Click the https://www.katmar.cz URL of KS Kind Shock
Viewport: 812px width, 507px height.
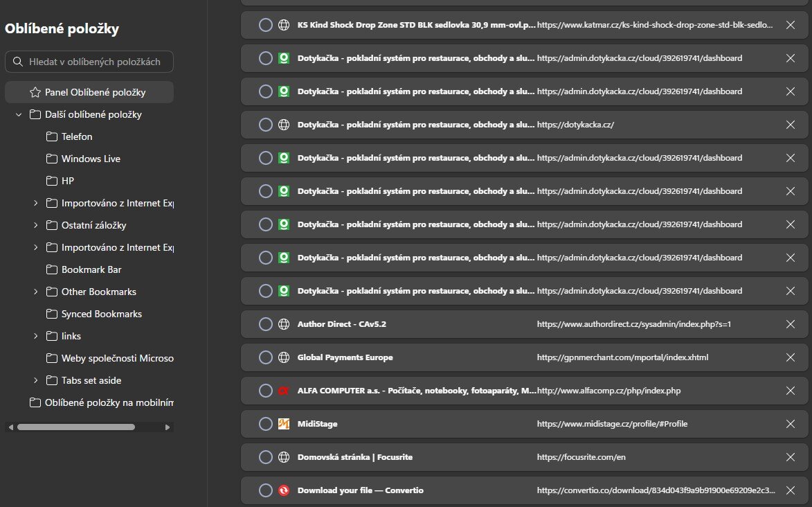655,25
